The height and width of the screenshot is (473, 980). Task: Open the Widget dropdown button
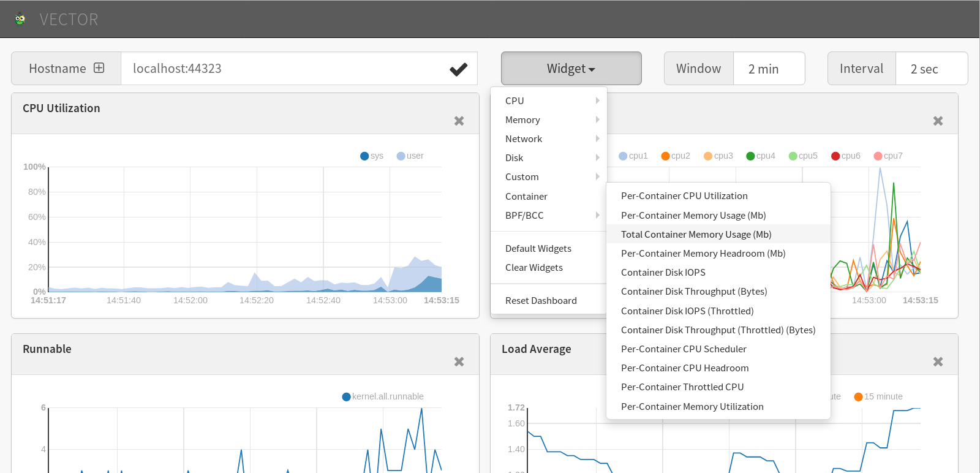571,69
